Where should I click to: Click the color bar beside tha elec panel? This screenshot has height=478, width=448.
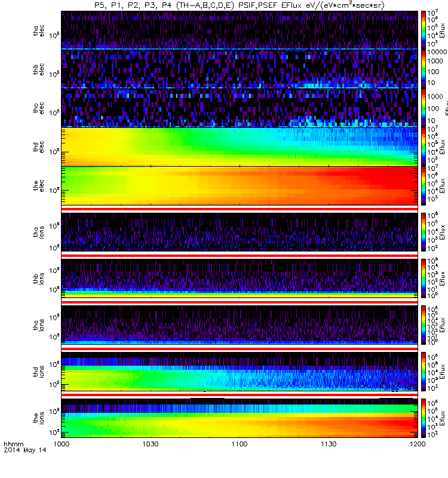click(x=424, y=30)
